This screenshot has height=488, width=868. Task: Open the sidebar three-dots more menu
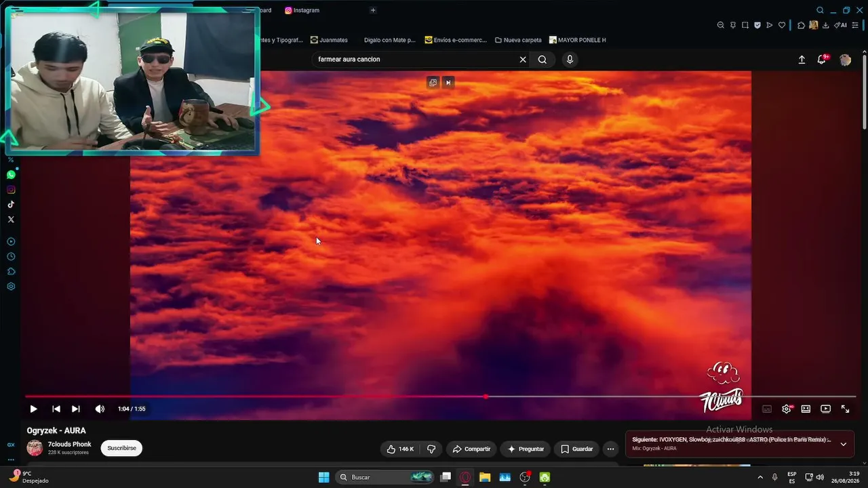point(11,460)
